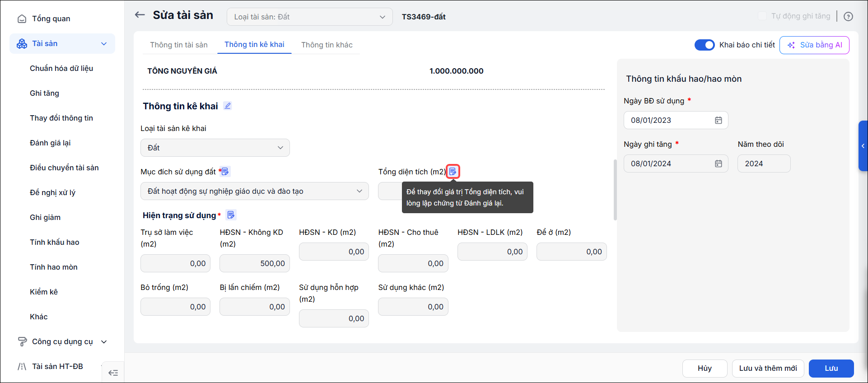Click the Năm theo dõi field showing 2024
868x383 pixels.
point(764,163)
